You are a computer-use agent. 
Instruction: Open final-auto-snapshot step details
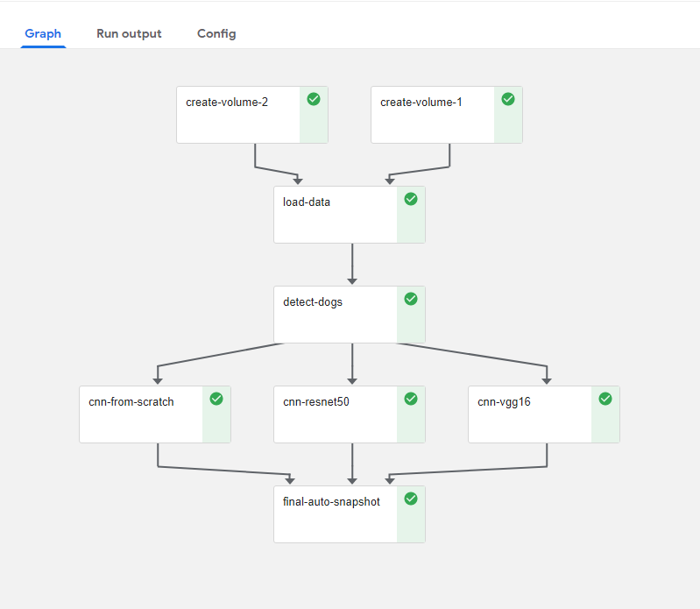(x=331, y=502)
